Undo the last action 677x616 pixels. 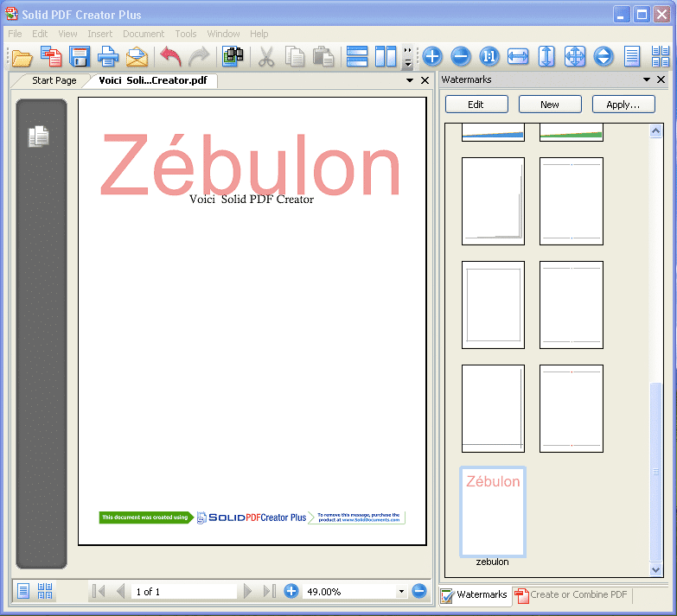170,56
